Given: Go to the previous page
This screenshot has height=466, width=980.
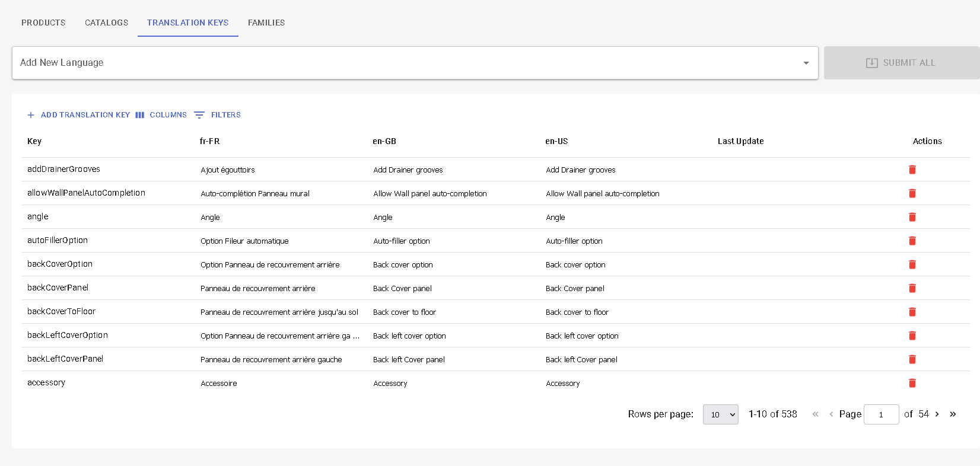Looking at the screenshot, I should click(x=831, y=414).
